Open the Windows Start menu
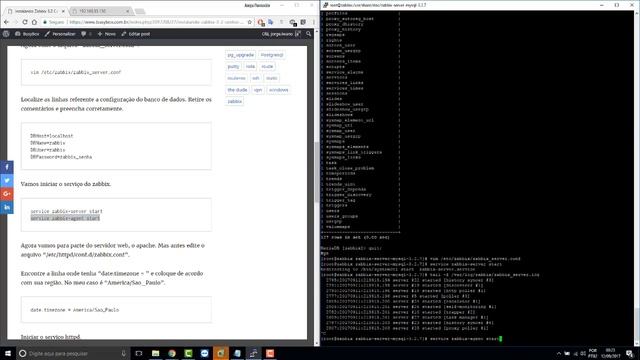This screenshot has height=360, width=640. [x=8, y=353]
